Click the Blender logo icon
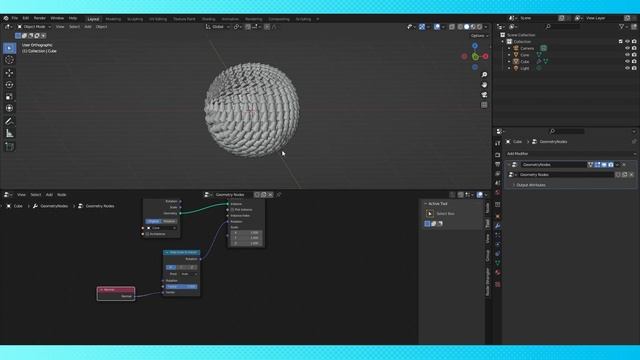This screenshot has height=360, width=640. pyautogui.click(x=6, y=18)
